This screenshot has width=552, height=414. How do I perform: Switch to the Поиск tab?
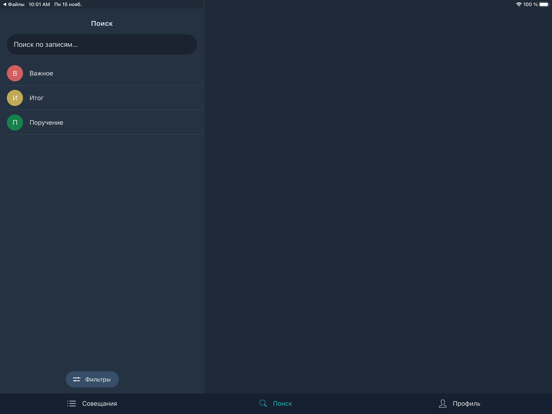(276, 403)
